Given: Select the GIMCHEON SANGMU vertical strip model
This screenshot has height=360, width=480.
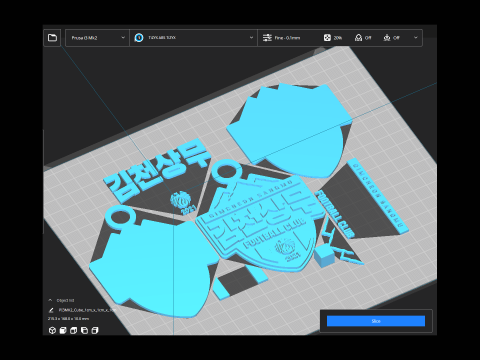Looking at the screenshot, I should pyautogui.click(x=378, y=196).
